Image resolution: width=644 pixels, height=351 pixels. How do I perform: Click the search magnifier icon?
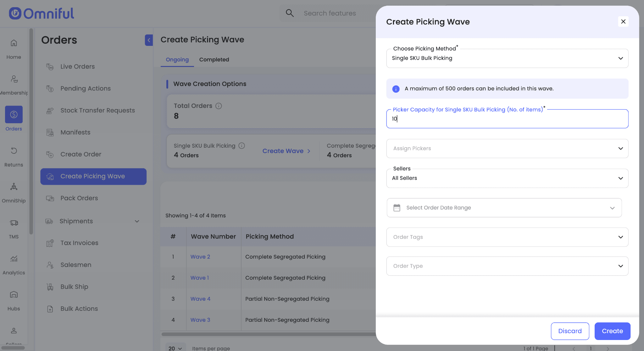(290, 13)
